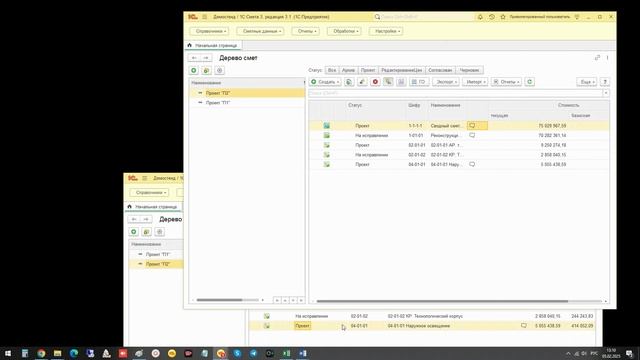
Task: Open comment icon in back window 04-01-01 row
Action: click(x=524, y=326)
